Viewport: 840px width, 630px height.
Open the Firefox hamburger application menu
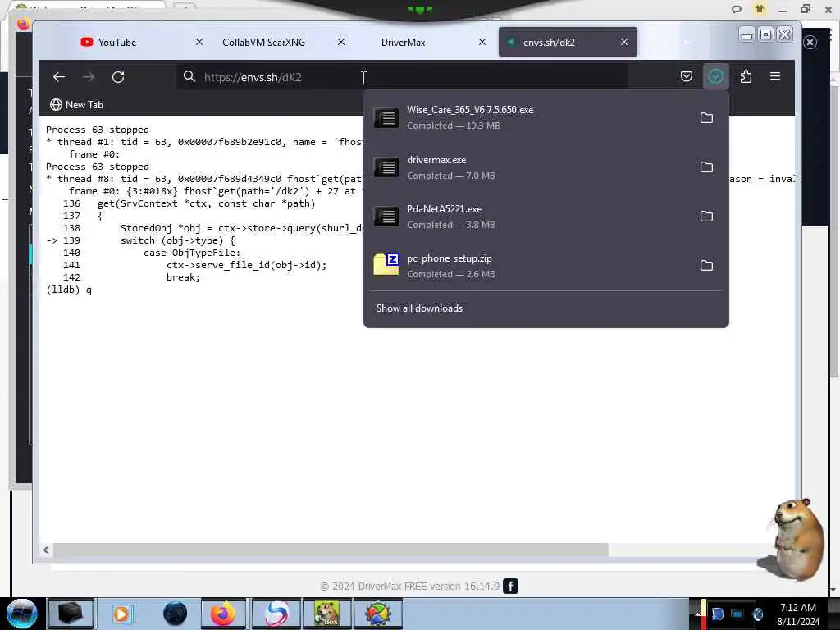(775, 76)
